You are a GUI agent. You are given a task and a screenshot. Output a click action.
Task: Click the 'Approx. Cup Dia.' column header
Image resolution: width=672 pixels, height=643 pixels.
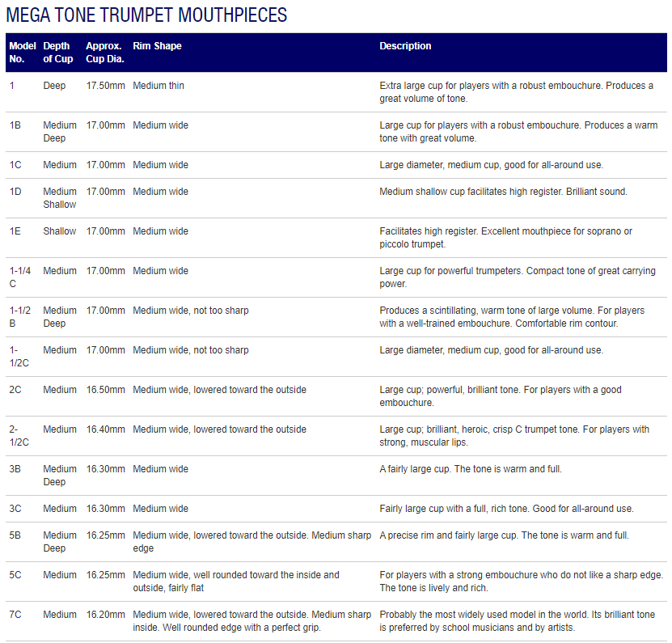[x=104, y=53]
